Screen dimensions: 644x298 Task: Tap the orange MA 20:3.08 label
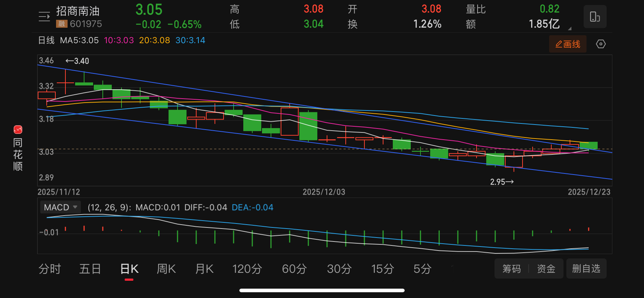[x=155, y=40]
